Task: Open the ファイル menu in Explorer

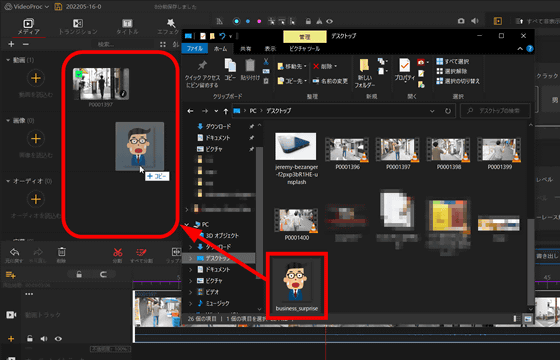Action: 195,49
